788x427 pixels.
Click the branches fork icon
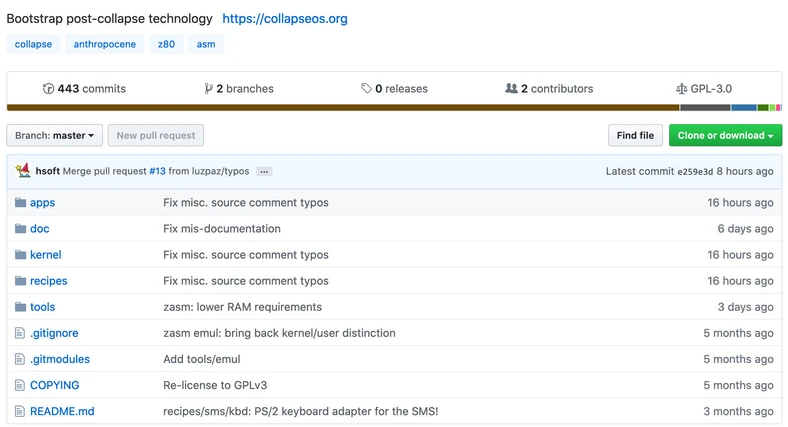point(208,89)
